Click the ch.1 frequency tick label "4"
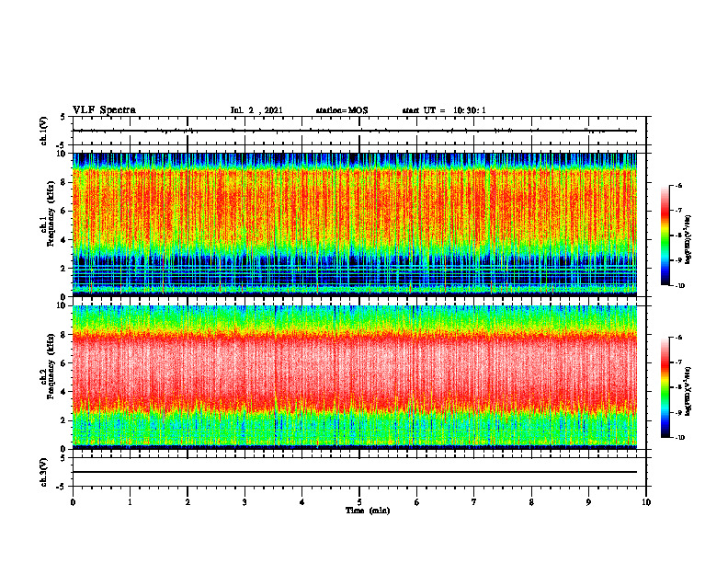Viewport: 728px width, 563px height. [x=63, y=240]
